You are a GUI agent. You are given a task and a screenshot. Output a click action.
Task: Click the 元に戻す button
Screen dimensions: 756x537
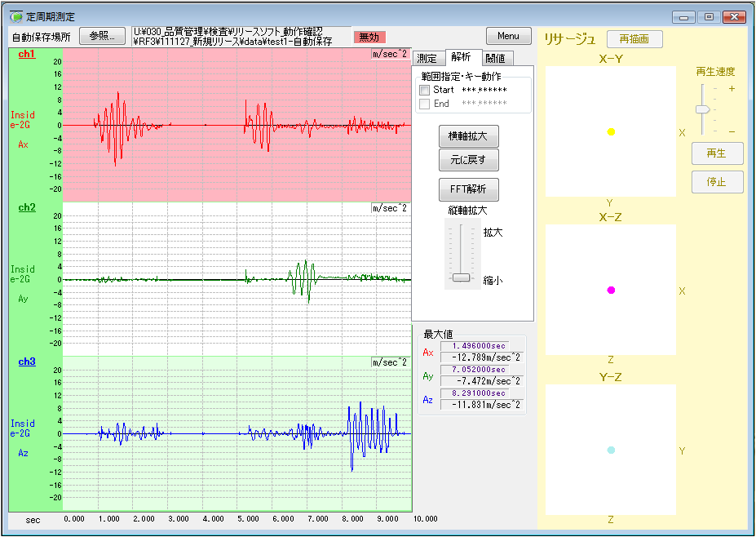(469, 160)
